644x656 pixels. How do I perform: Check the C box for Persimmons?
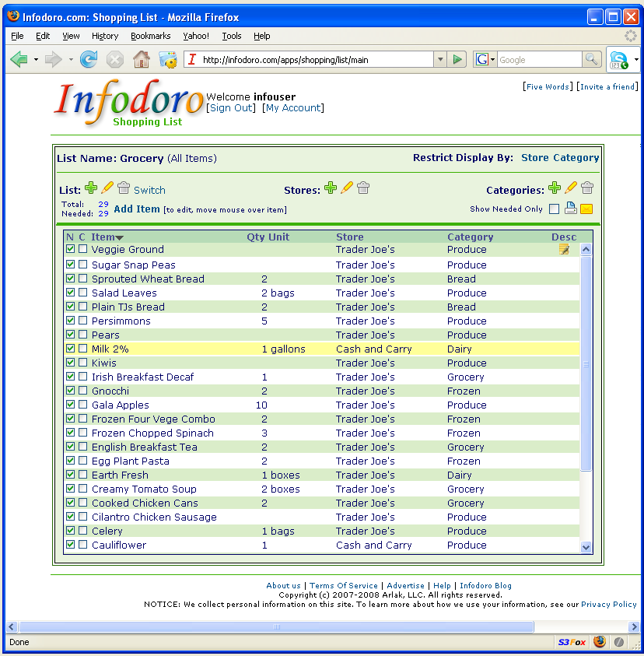pos(82,321)
